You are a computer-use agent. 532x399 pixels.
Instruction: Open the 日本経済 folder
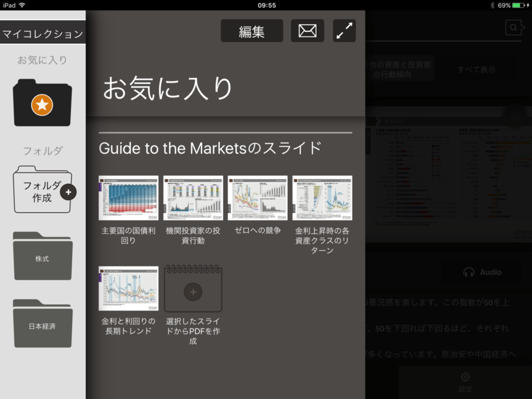point(43,324)
